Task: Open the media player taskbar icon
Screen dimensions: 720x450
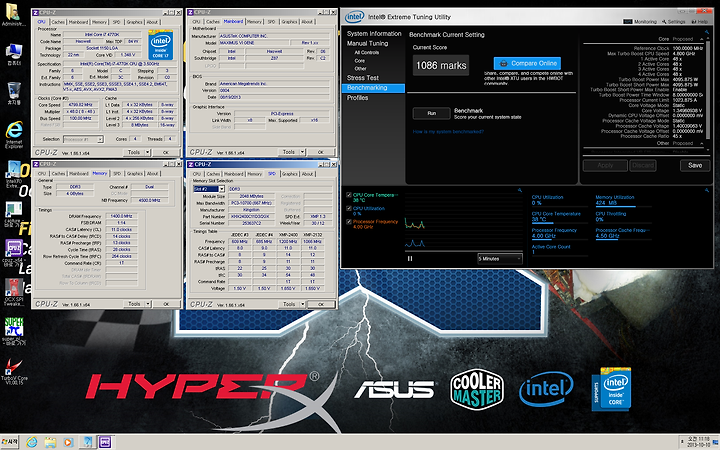Action: tap(68, 442)
